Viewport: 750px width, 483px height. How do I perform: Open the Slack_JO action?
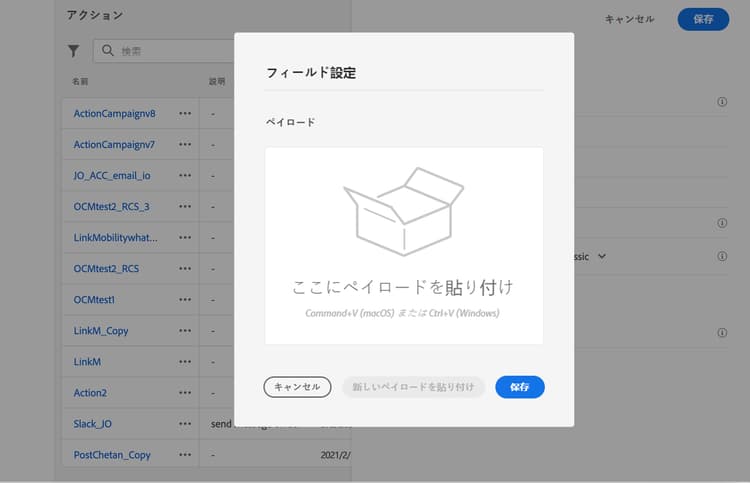pyautogui.click(x=92, y=424)
